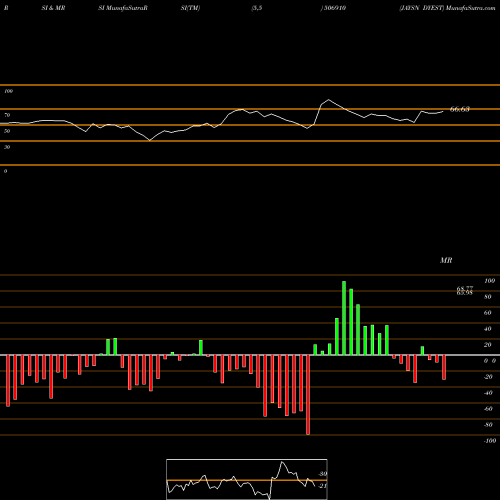
Task: Click the 100 label on the RSI scale
Action: click(9, 91)
